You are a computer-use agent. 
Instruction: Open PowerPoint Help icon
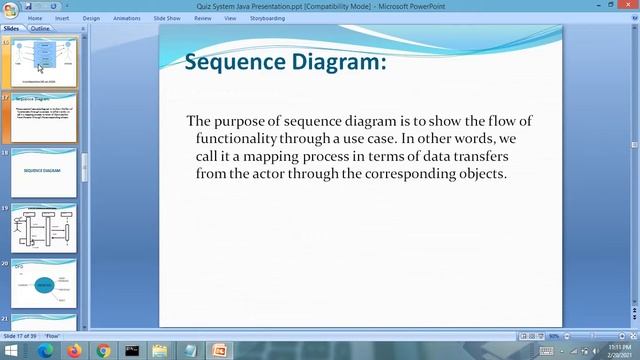click(635, 18)
